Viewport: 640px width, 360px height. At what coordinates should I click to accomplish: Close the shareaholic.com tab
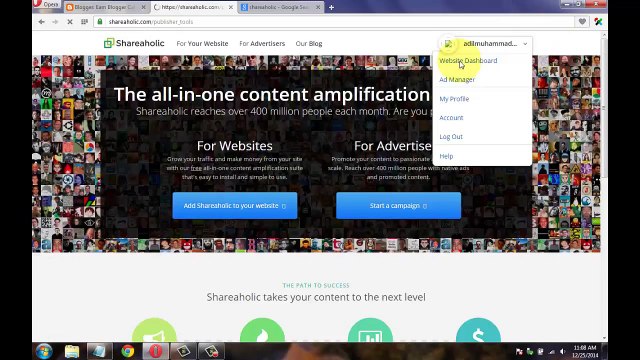(x=231, y=7)
